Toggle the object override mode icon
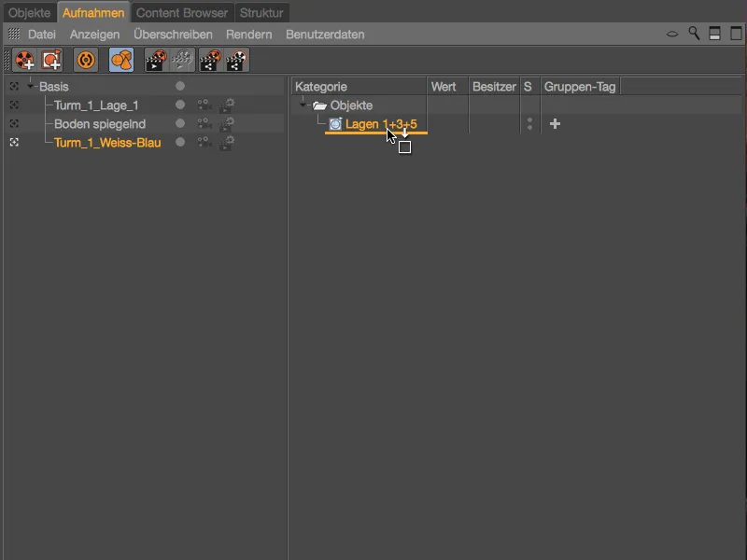The height and width of the screenshot is (560, 747). (121, 60)
